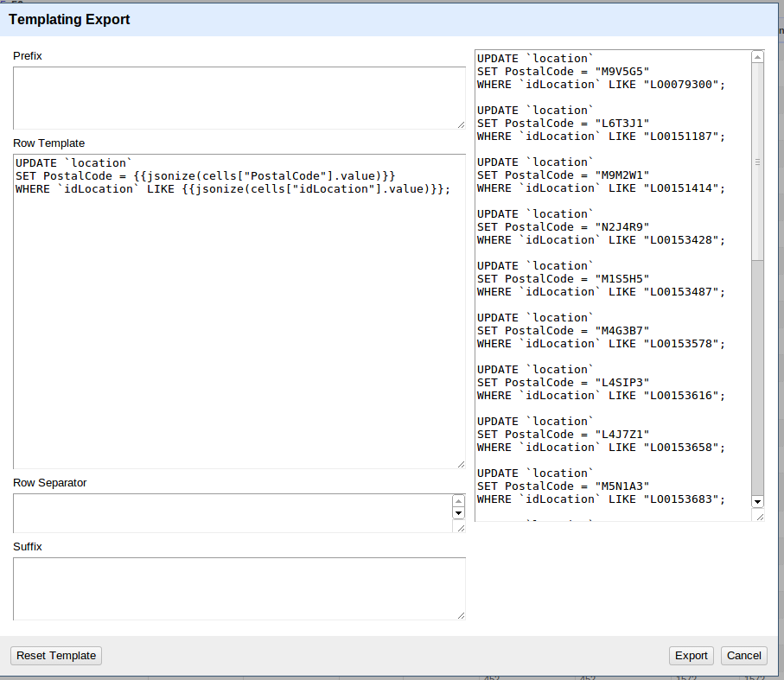Click the Row Separator scroll-down arrow
The height and width of the screenshot is (680, 784).
tap(459, 513)
